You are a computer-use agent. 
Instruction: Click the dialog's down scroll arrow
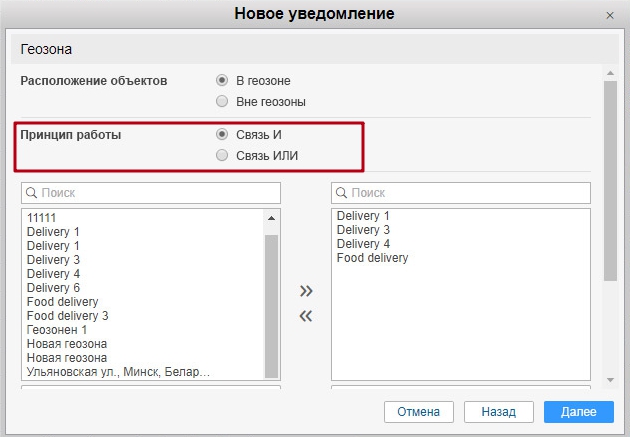click(x=609, y=380)
